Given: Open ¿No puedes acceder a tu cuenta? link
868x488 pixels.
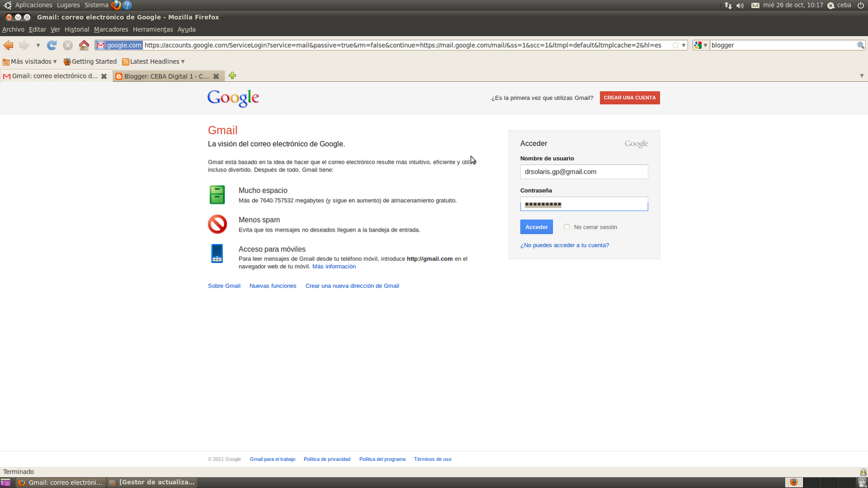Looking at the screenshot, I should click(x=565, y=245).
